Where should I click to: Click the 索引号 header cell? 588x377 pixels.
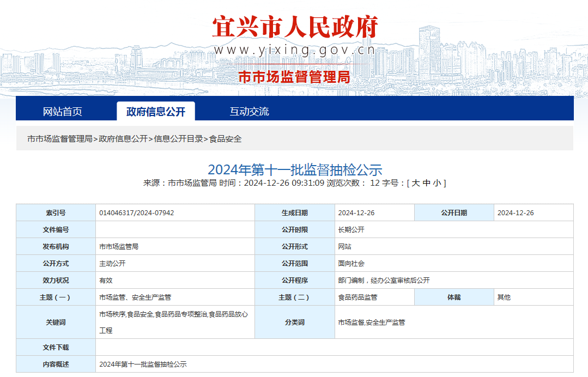[x=56, y=213]
